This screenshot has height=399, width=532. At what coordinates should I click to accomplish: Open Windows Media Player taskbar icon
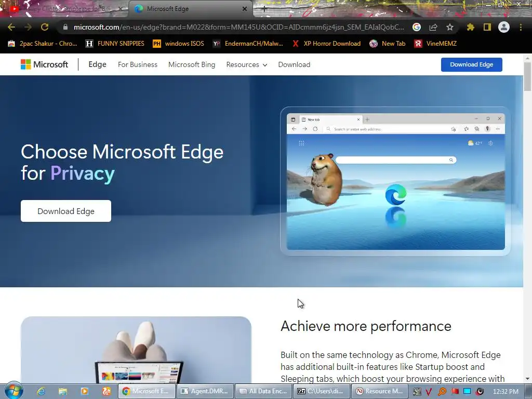(x=85, y=391)
